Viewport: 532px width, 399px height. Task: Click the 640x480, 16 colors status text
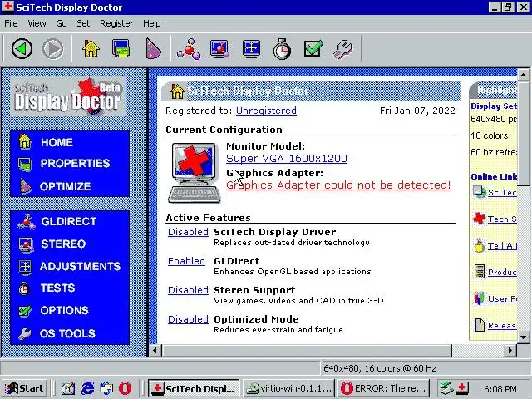click(379, 368)
